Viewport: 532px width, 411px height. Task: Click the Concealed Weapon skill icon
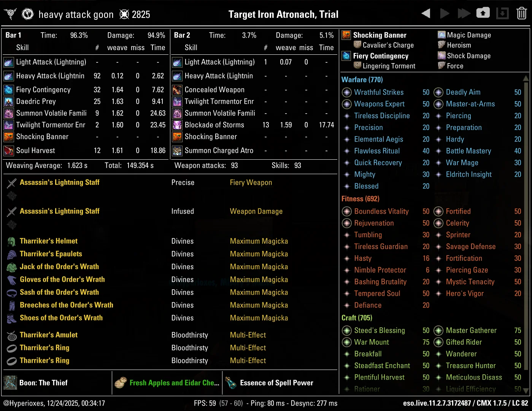tap(177, 90)
